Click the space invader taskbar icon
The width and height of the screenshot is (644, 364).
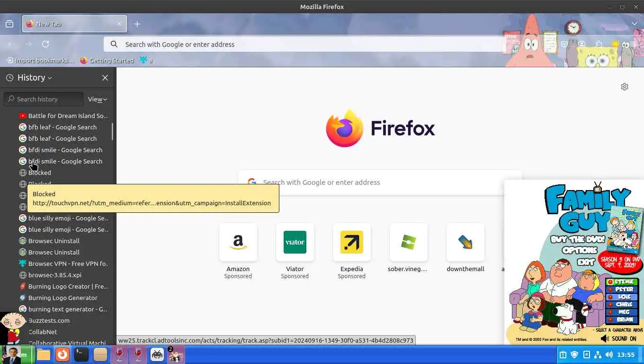157,355
